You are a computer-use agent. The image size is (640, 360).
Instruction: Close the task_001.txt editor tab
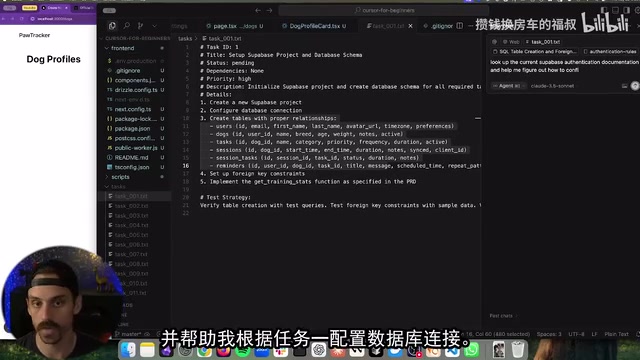click(410, 26)
